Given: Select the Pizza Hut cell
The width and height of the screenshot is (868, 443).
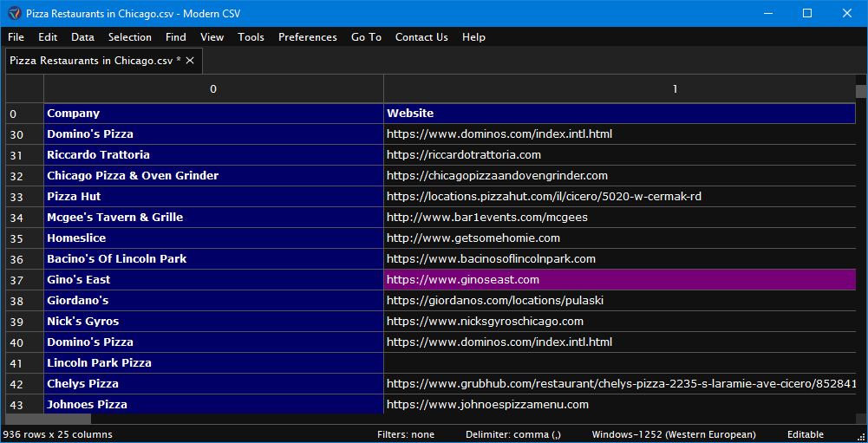Looking at the screenshot, I should pyautogui.click(x=213, y=197).
